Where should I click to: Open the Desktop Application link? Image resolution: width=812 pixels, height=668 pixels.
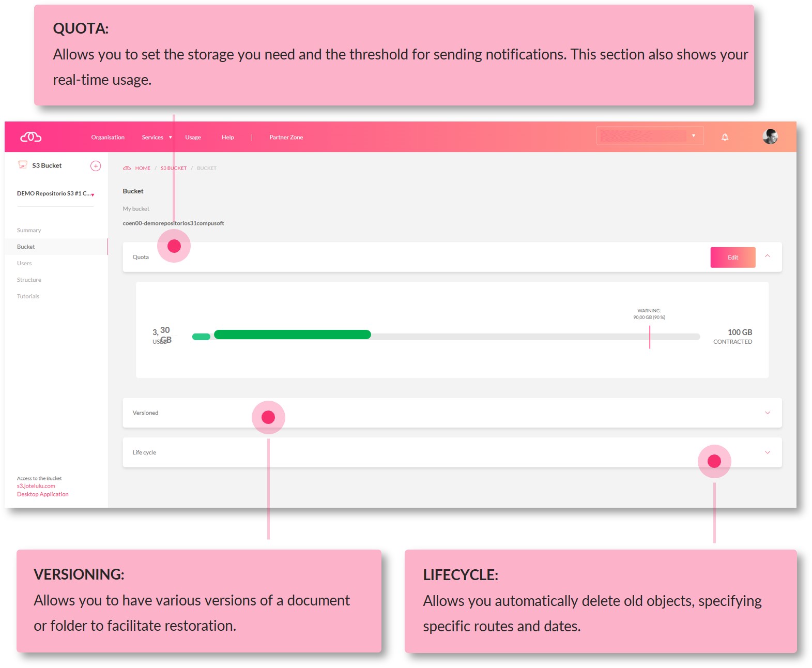pyautogui.click(x=43, y=495)
